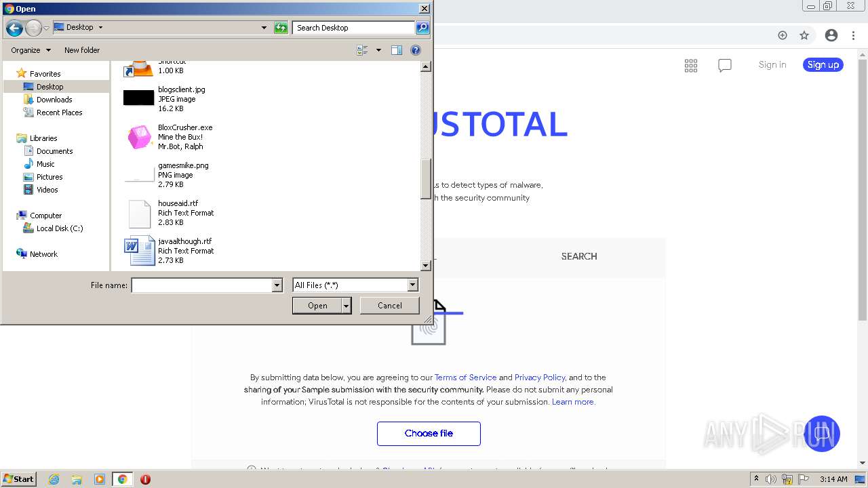
Task: Expand the Desktop address bar dropdown
Action: [x=264, y=28]
